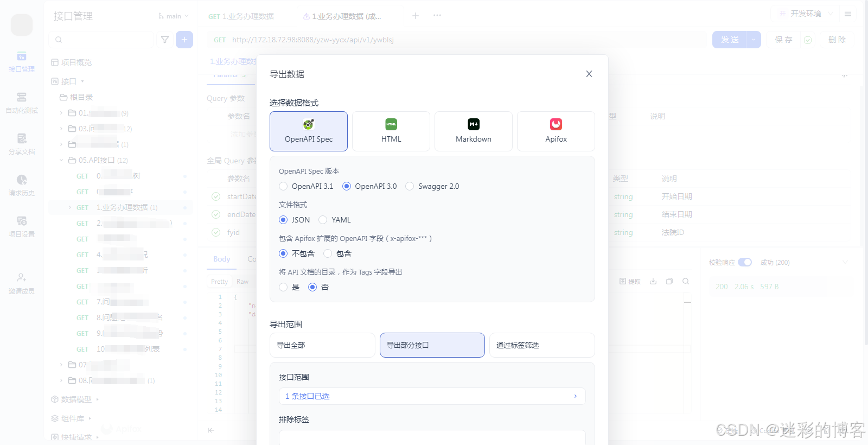Viewport: 868px width, 445px height.
Task: Collapse sidebar with bottom arrow icon
Action: point(211,430)
